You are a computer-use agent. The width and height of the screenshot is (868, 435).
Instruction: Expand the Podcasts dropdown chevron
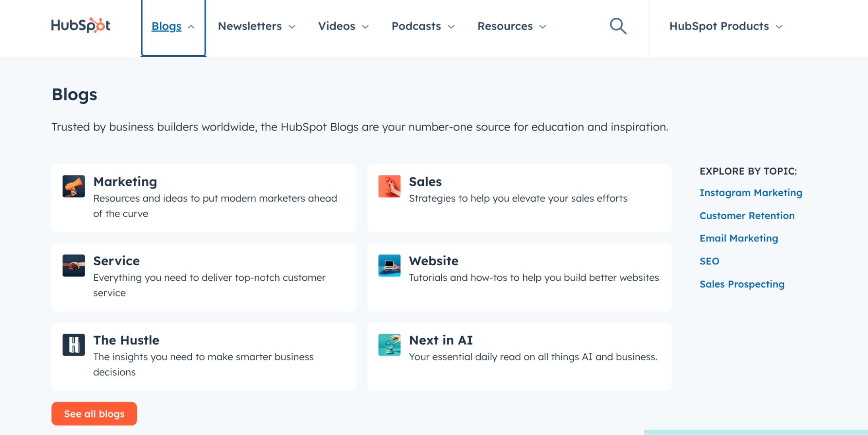click(452, 27)
